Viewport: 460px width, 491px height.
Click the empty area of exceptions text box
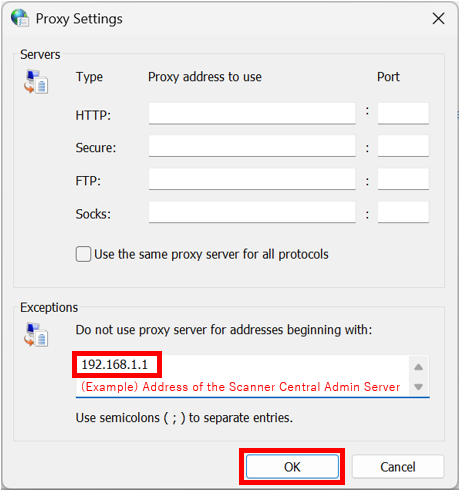point(283,365)
